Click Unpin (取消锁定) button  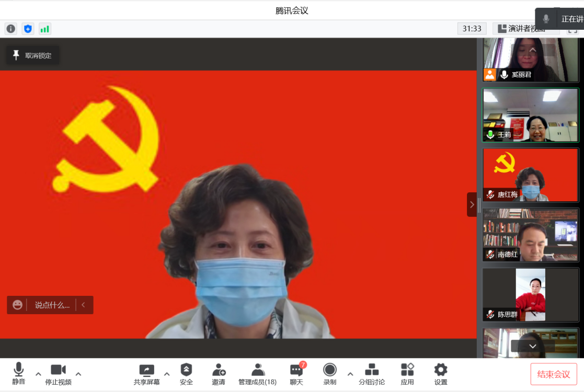point(32,55)
